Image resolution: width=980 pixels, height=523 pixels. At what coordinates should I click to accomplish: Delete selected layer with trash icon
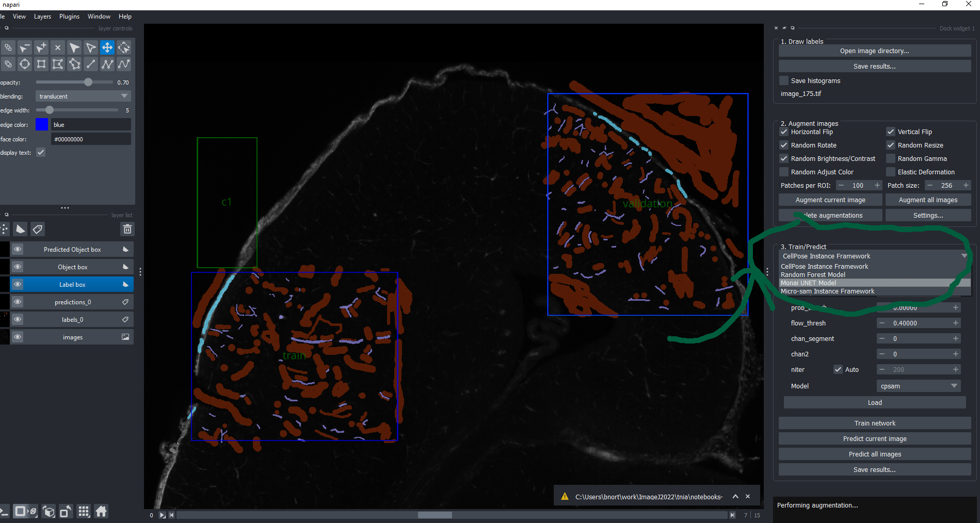127,229
